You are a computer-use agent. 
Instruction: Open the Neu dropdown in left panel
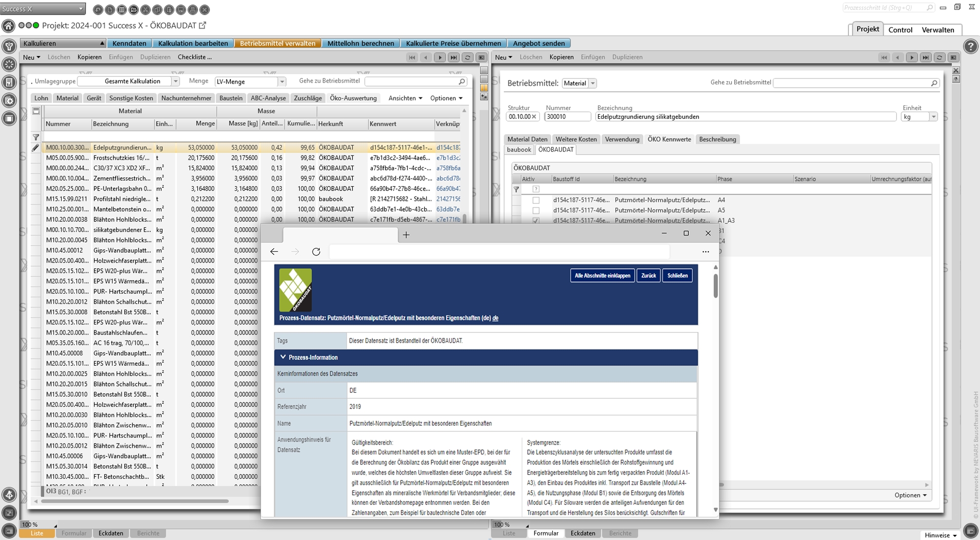tap(32, 57)
